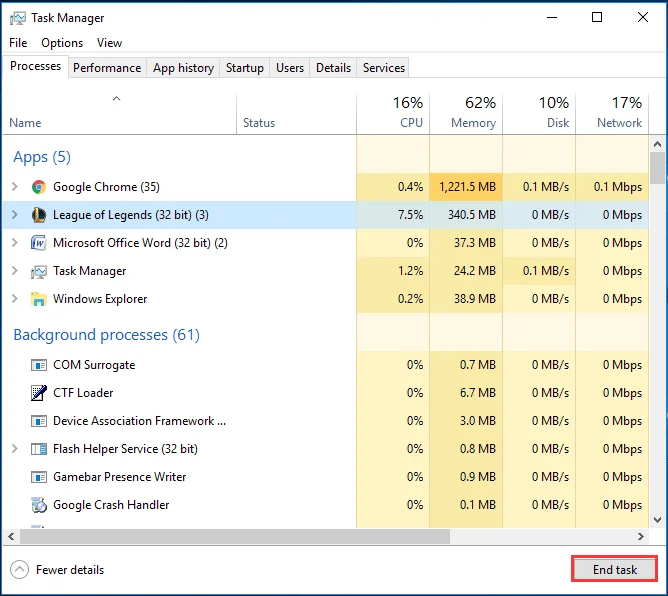Screen dimensions: 668x596
Task: Click the 1,221.5 MB memory cell
Action: tap(467, 187)
